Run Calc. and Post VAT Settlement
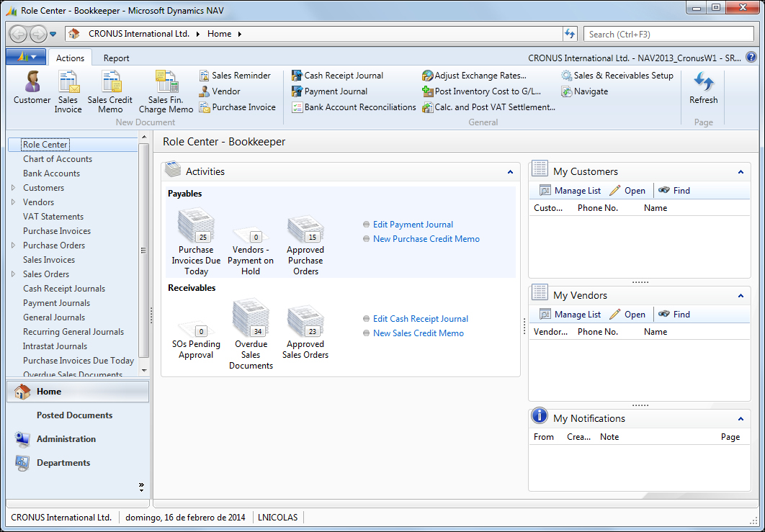The image size is (765, 532). tap(489, 107)
